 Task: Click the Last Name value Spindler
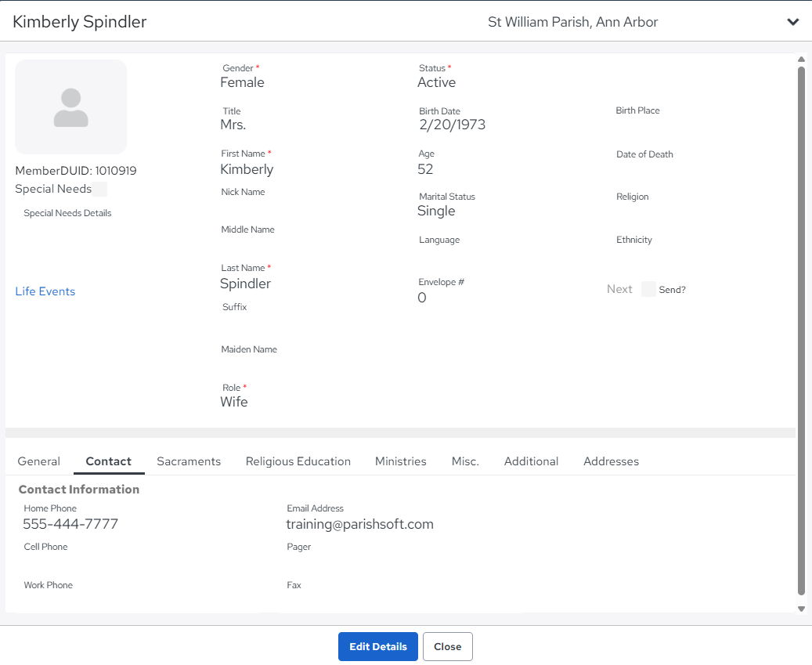point(245,284)
